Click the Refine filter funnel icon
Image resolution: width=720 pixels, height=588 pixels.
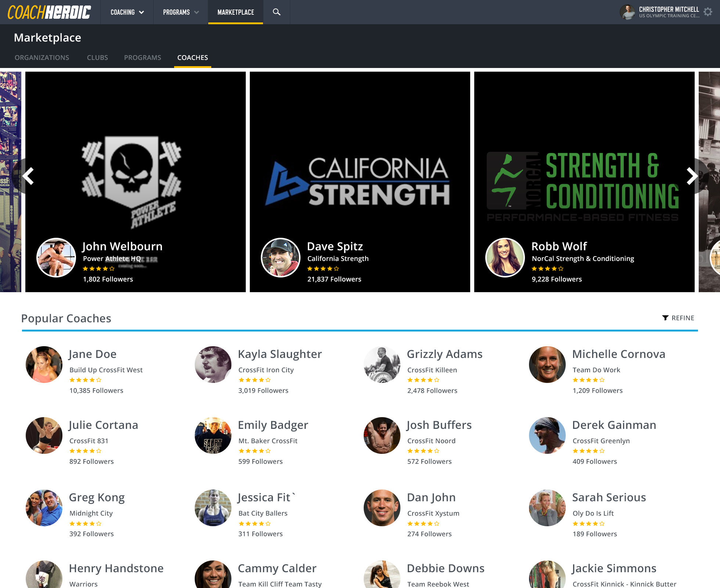(665, 318)
